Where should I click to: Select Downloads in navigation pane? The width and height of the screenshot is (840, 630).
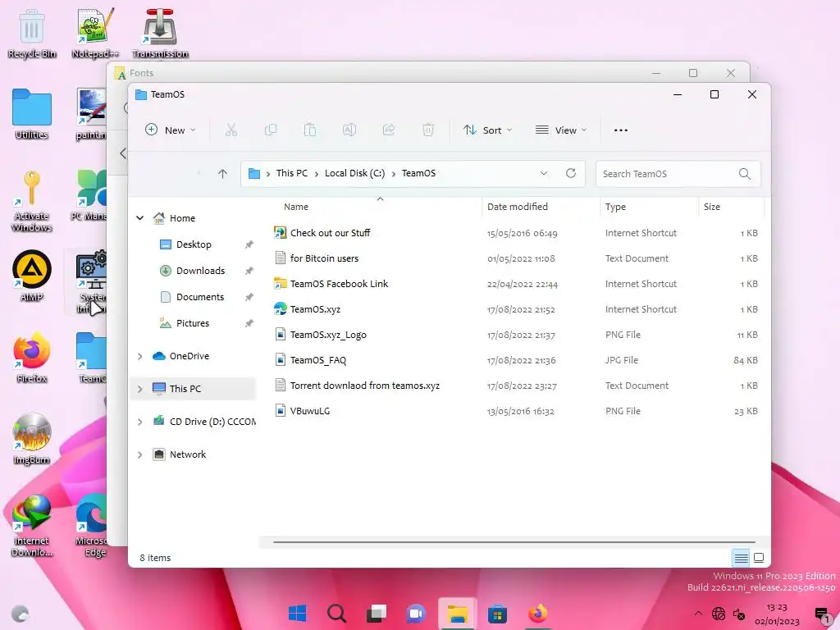(x=200, y=271)
